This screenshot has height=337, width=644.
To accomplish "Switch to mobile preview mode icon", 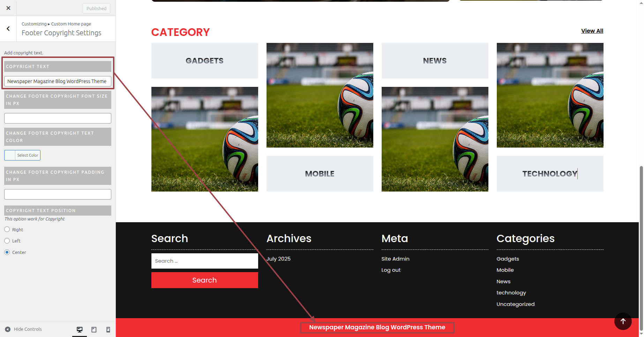I will pos(108,329).
